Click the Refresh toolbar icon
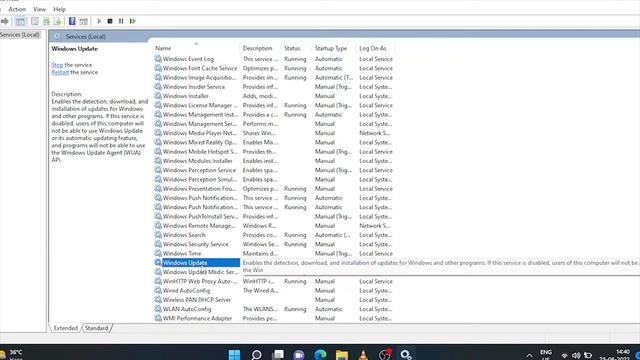Screen dimensions: 640x360 coord(46,21)
